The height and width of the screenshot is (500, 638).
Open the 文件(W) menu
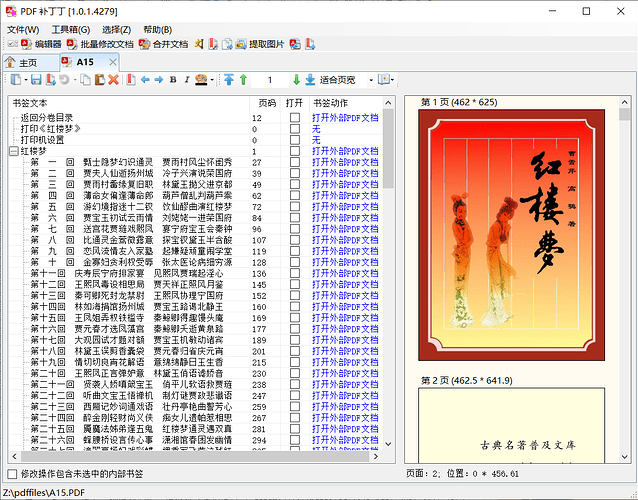click(x=23, y=30)
